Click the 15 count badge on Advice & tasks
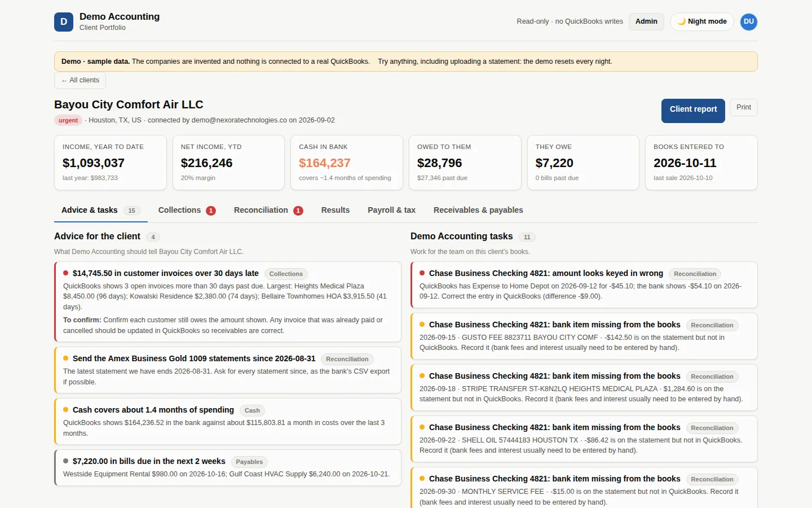Screen dimensions: 812x508 [x=131, y=211]
